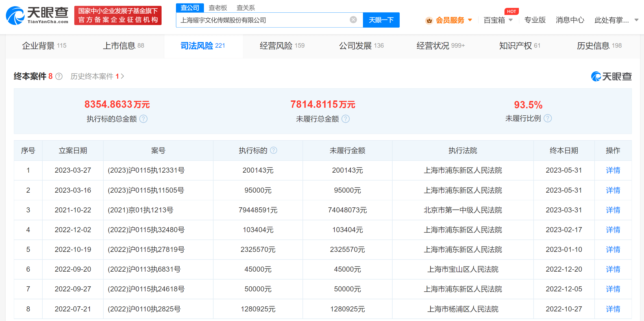Click the 未履行金额 column header
Viewport: 644px width, 321px height.
point(347,151)
